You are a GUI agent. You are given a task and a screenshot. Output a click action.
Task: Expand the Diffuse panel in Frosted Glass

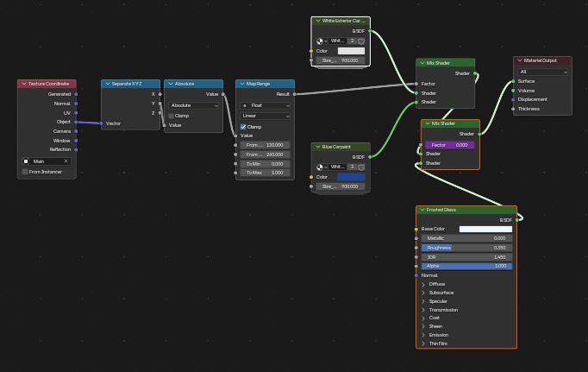tap(423, 284)
